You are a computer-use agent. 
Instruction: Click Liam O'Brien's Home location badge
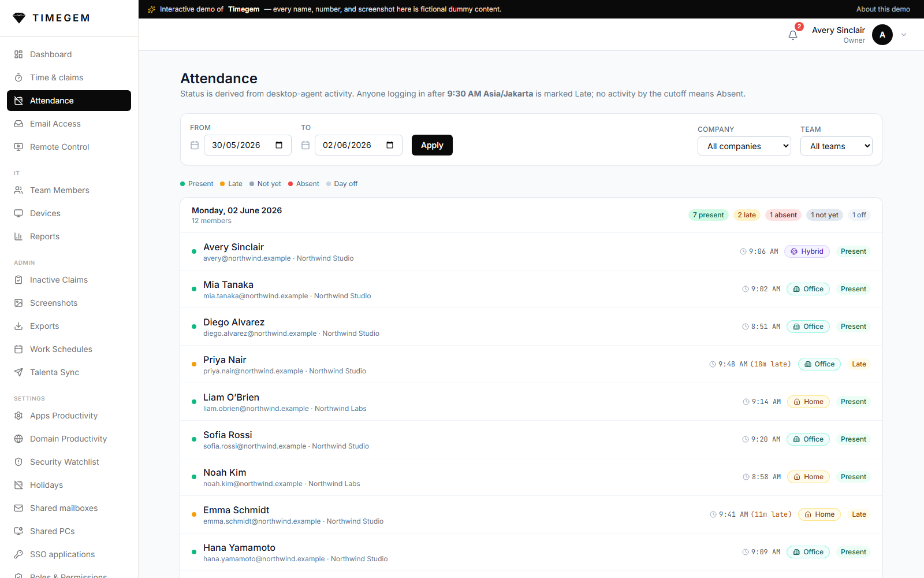(x=808, y=402)
